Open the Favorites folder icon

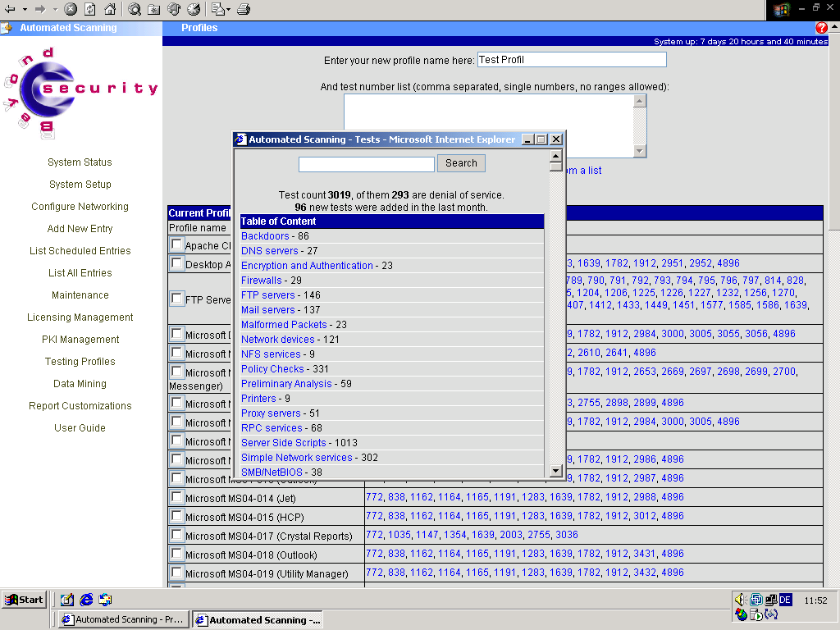tap(154, 9)
